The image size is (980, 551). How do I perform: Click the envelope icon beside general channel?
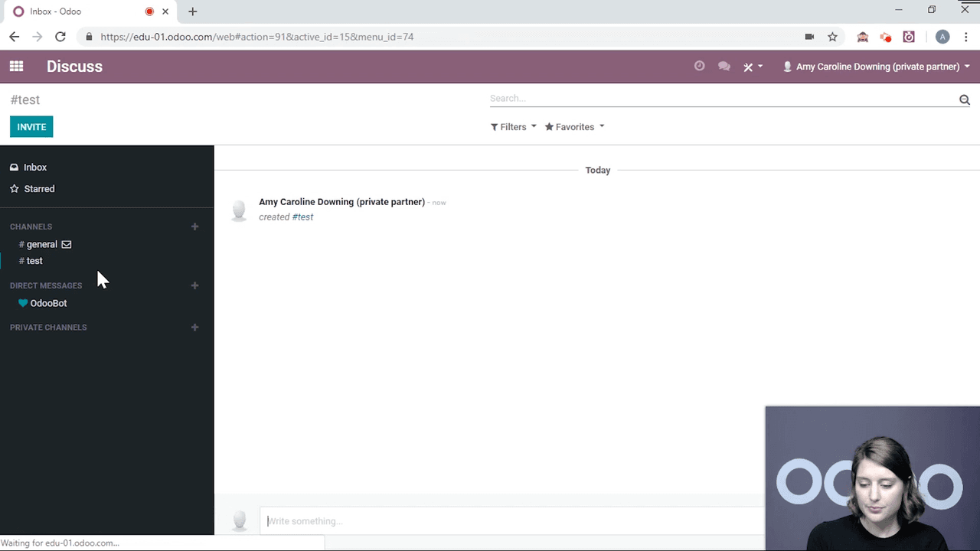67,245
